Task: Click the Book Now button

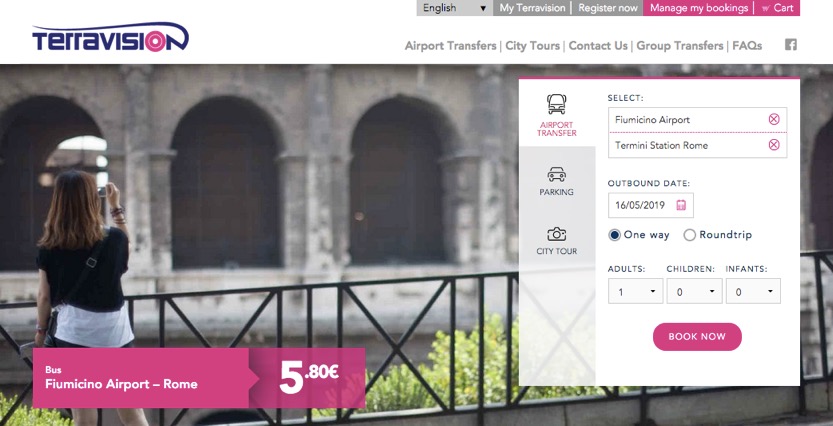Action: [x=697, y=337]
